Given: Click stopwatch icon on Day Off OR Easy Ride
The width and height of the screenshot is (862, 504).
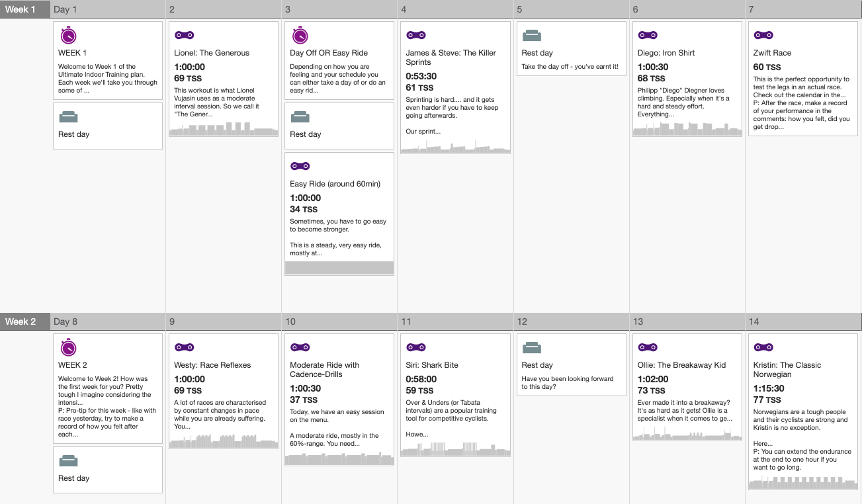Looking at the screenshot, I should pos(300,36).
